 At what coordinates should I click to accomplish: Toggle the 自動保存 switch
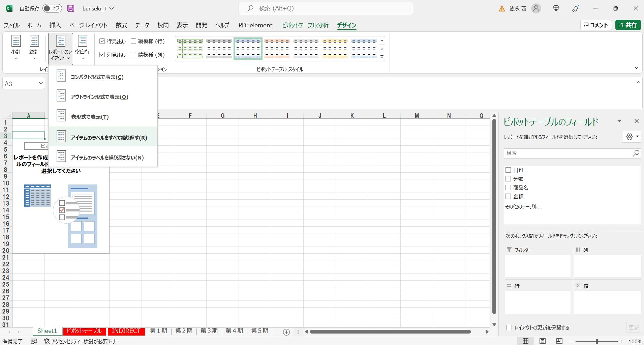pos(52,8)
